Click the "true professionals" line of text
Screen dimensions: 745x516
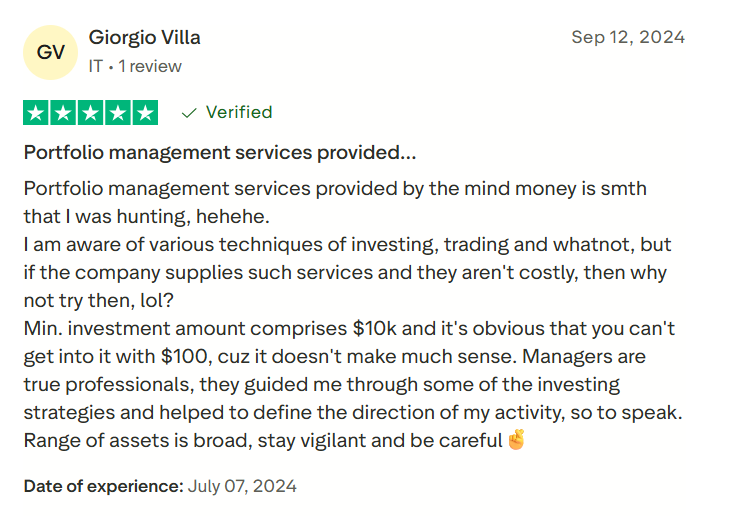tap(320, 384)
